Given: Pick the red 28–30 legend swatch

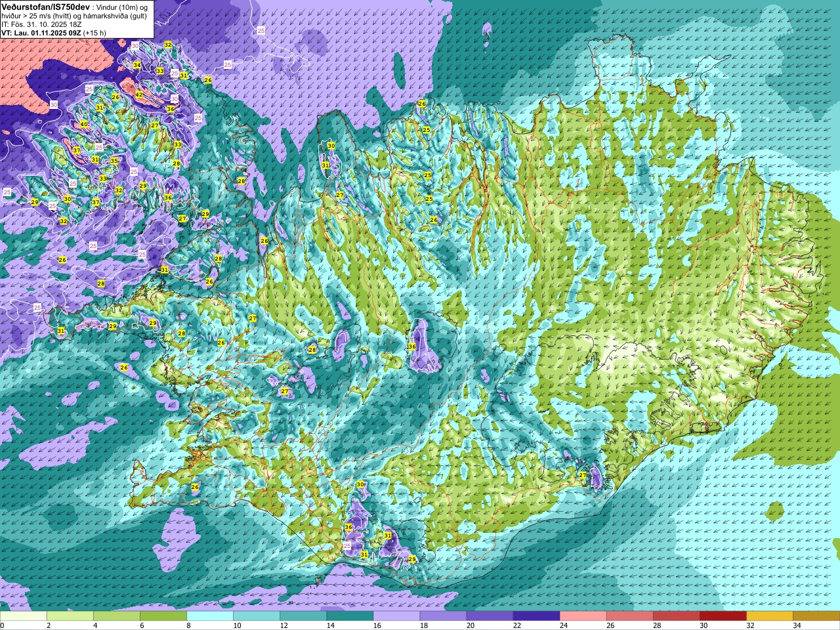Looking at the screenshot, I should 676,616.
